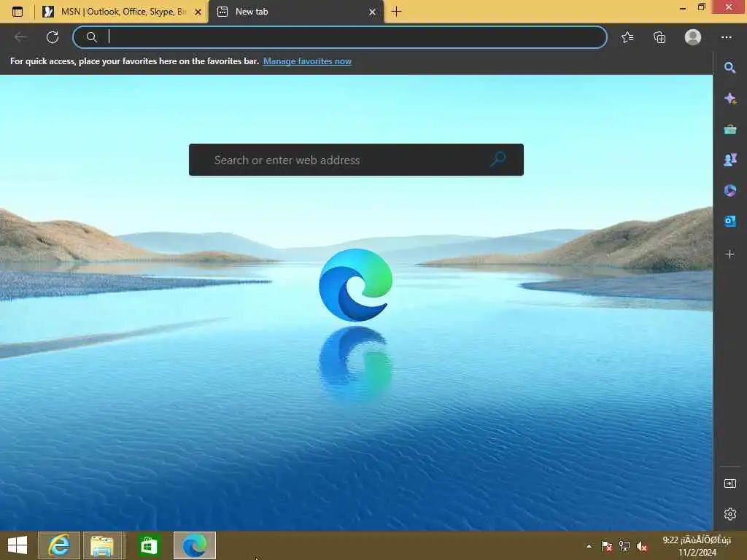Close the MSN tab
The image size is (747, 560).
tap(198, 12)
